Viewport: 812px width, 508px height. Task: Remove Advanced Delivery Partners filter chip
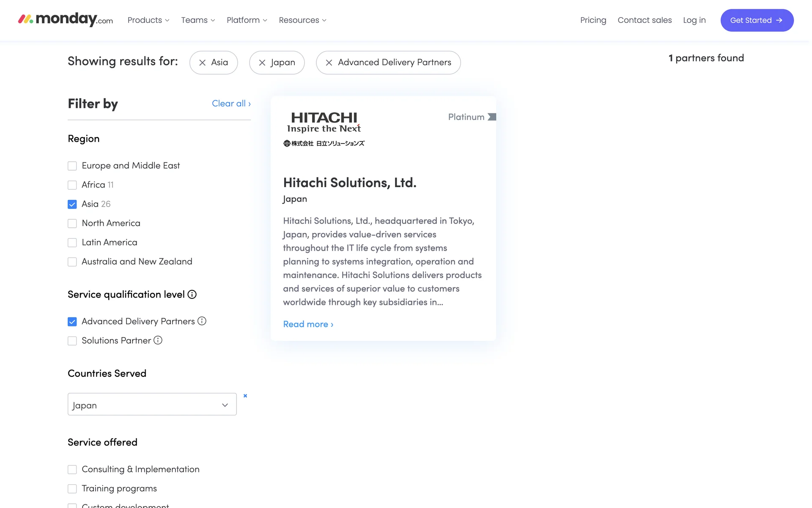(x=329, y=63)
